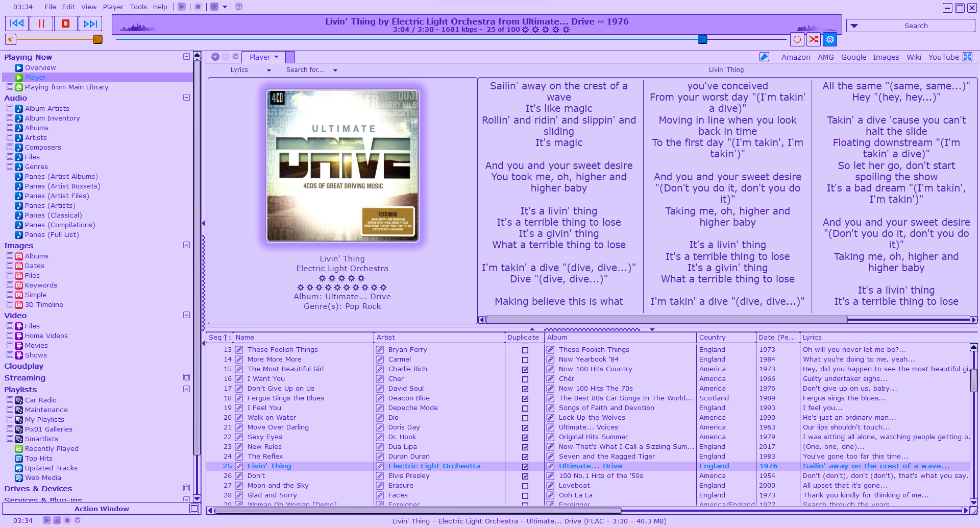Toggle Duplicate checkbox for Erasure row

(525, 486)
